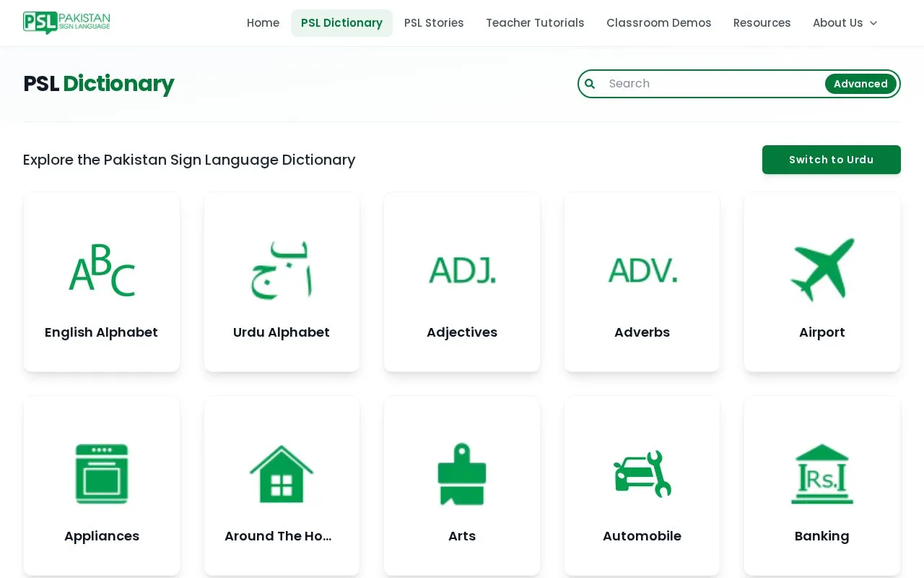924x578 pixels.
Task: Select the ADV. Adverbs icon
Action: pos(642,270)
